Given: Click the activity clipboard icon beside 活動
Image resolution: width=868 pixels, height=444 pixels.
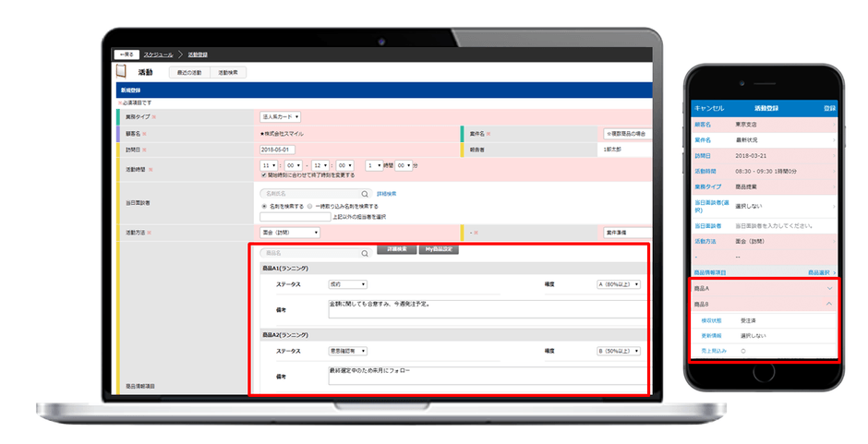Looking at the screenshot, I should (122, 71).
